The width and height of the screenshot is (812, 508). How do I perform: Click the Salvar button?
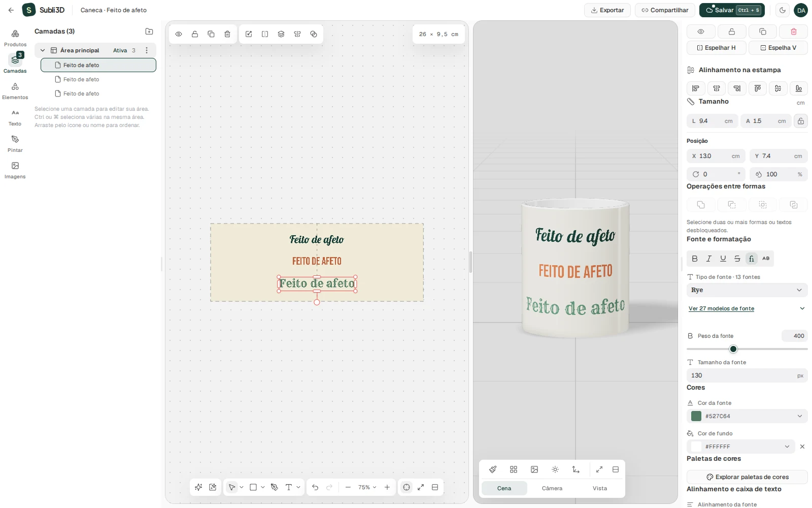[x=732, y=10]
